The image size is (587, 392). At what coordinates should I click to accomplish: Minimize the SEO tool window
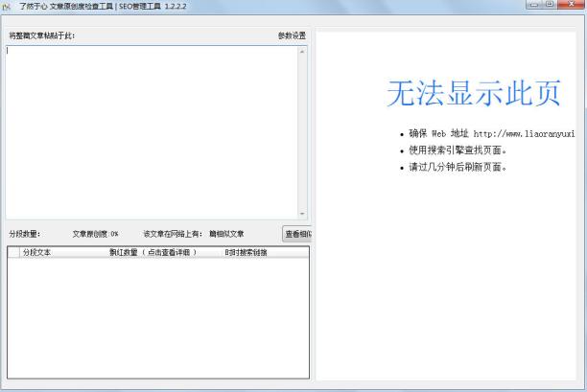533,5
